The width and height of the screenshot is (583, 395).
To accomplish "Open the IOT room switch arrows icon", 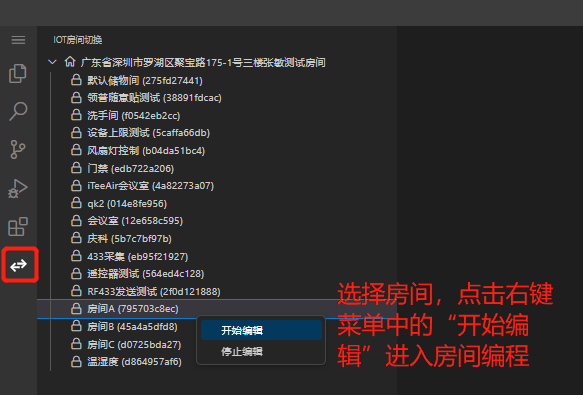I will (19, 266).
